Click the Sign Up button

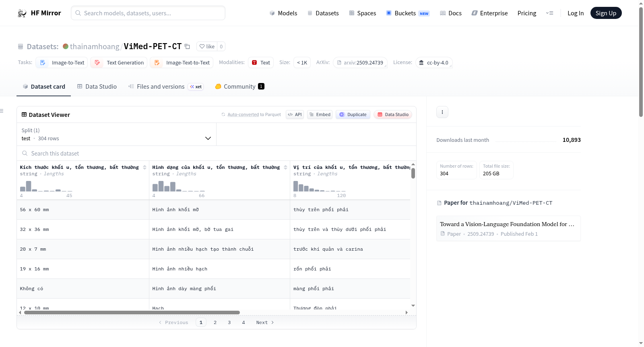[x=606, y=13]
